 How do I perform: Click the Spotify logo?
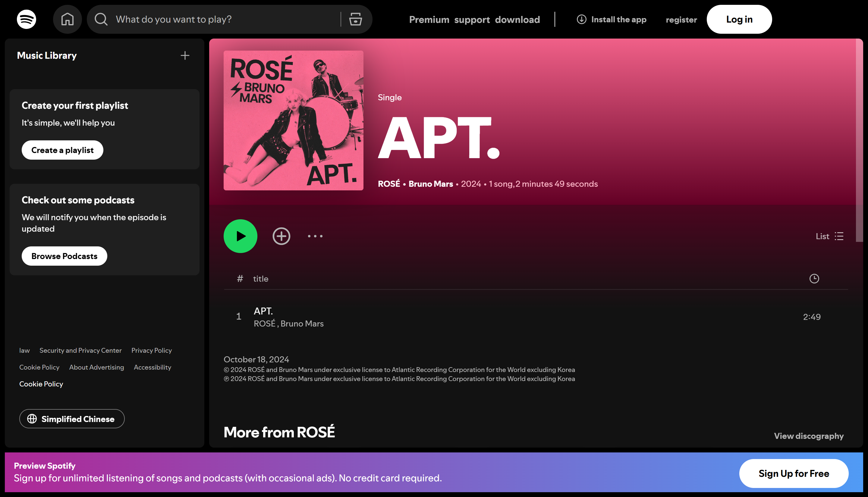(x=26, y=19)
